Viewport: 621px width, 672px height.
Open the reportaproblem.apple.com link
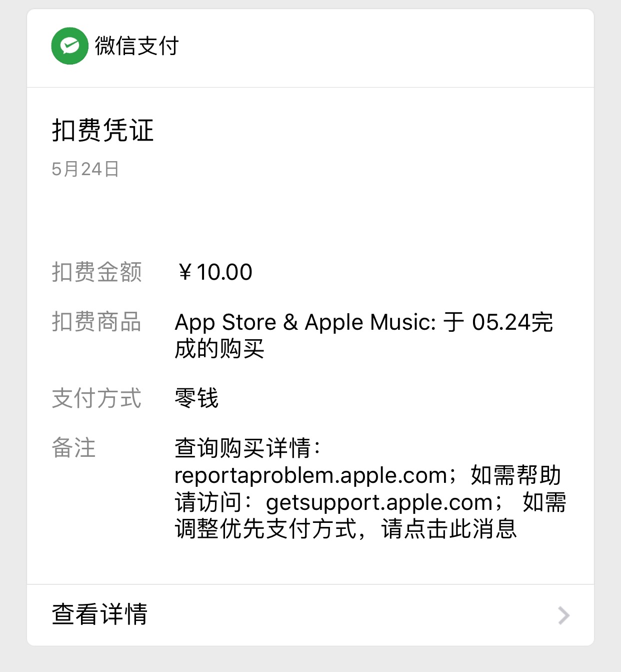(x=310, y=475)
